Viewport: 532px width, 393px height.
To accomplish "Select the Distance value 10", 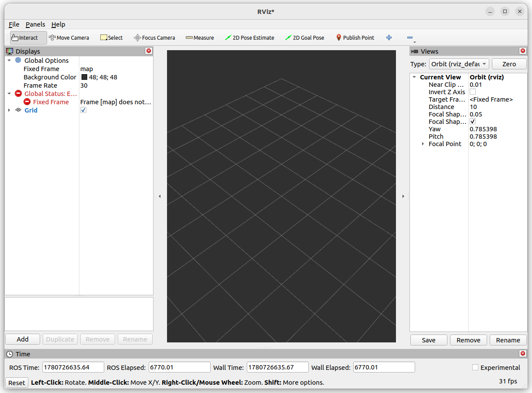I will point(473,107).
